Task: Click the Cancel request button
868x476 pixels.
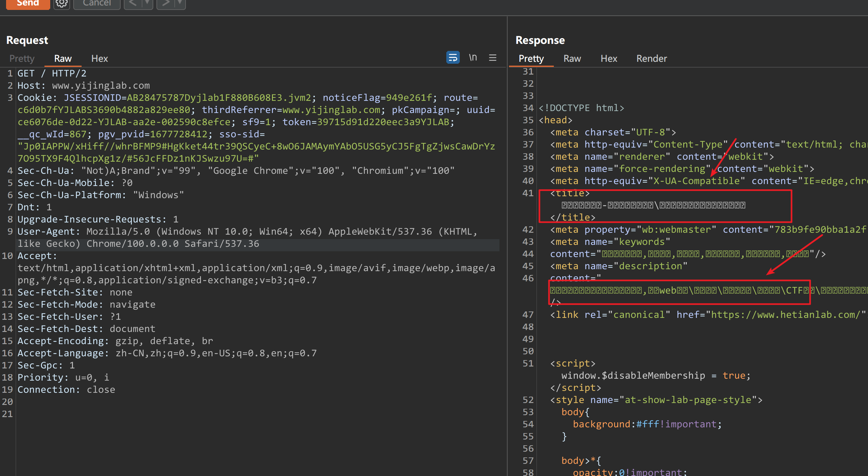Action: 97,4
